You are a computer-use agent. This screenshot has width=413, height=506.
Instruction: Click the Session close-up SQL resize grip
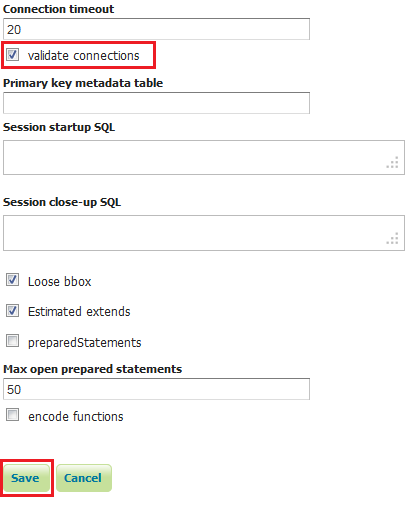(x=393, y=238)
